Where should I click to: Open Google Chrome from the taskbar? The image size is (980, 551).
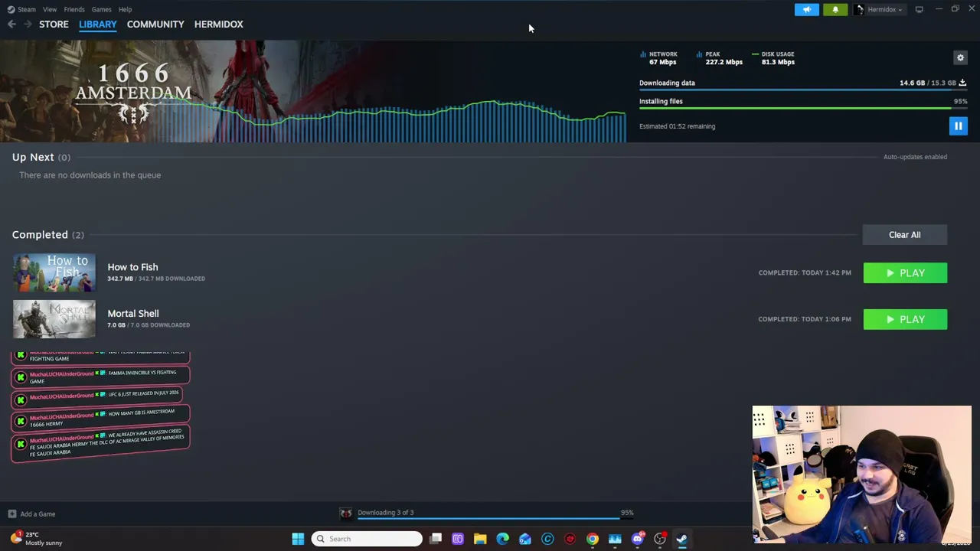click(x=593, y=539)
